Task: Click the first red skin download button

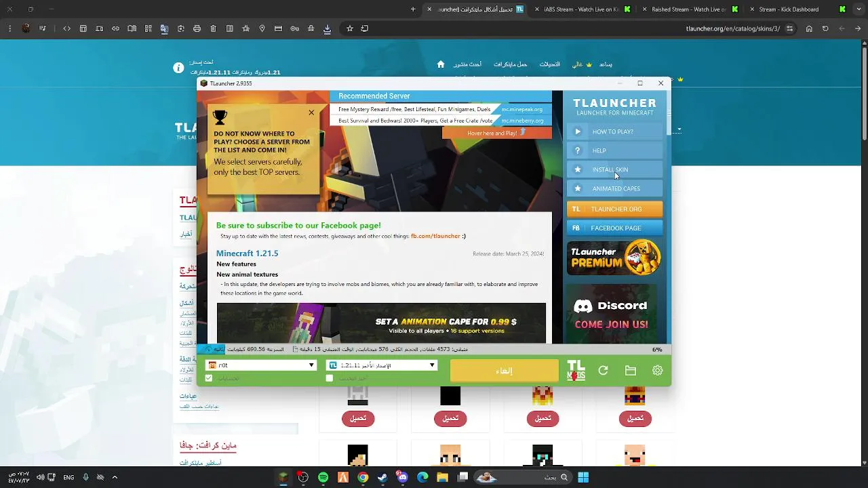Action: [358, 419]
